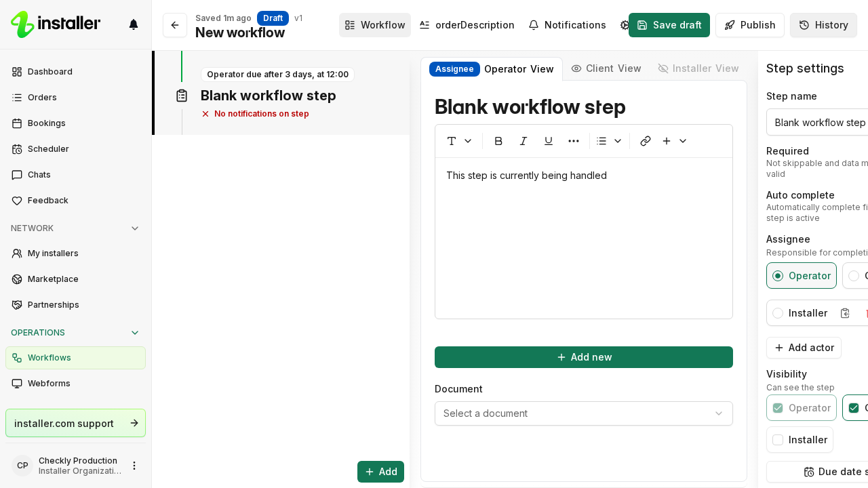Switch to the Client View tab
868x488 pixels.
[x=606, y=68]
